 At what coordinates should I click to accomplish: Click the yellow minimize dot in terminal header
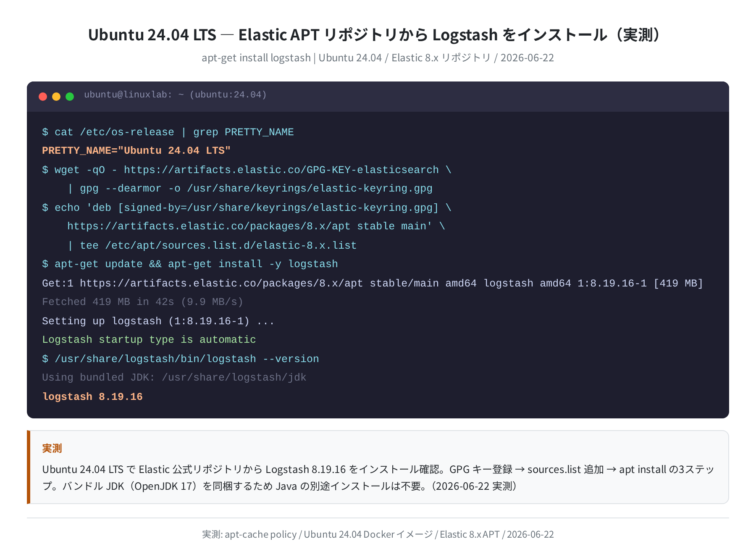point(56,97)
